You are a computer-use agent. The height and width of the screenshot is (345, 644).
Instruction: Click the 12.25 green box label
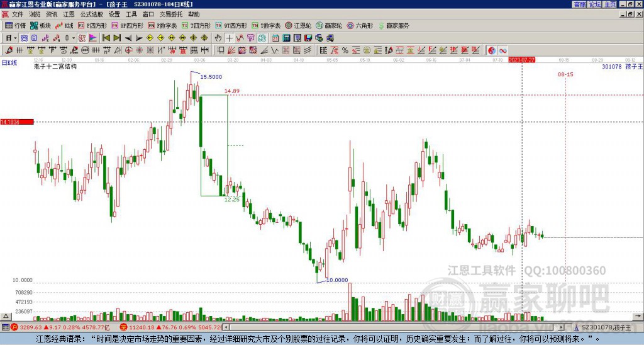[x=231, y=199]
